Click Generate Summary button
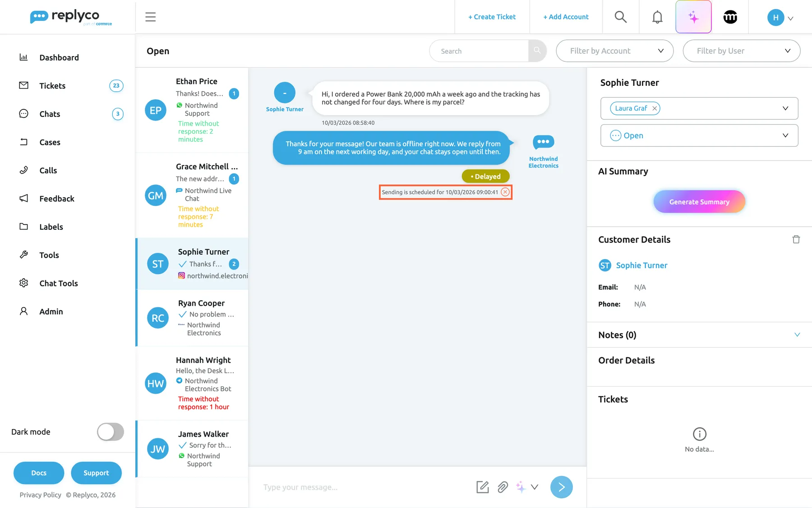This screenshot has width=812, height=508. [x=699, y=202]
